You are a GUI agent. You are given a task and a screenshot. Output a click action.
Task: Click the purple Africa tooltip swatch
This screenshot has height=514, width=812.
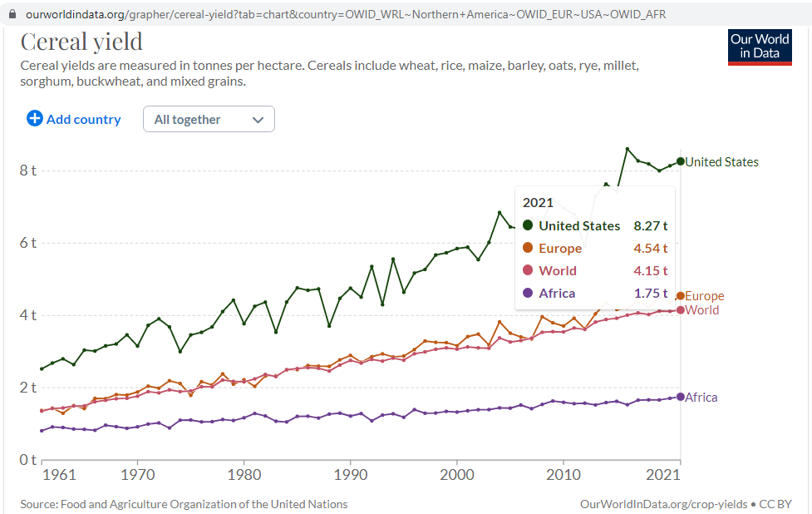click(x=528, y=293)
